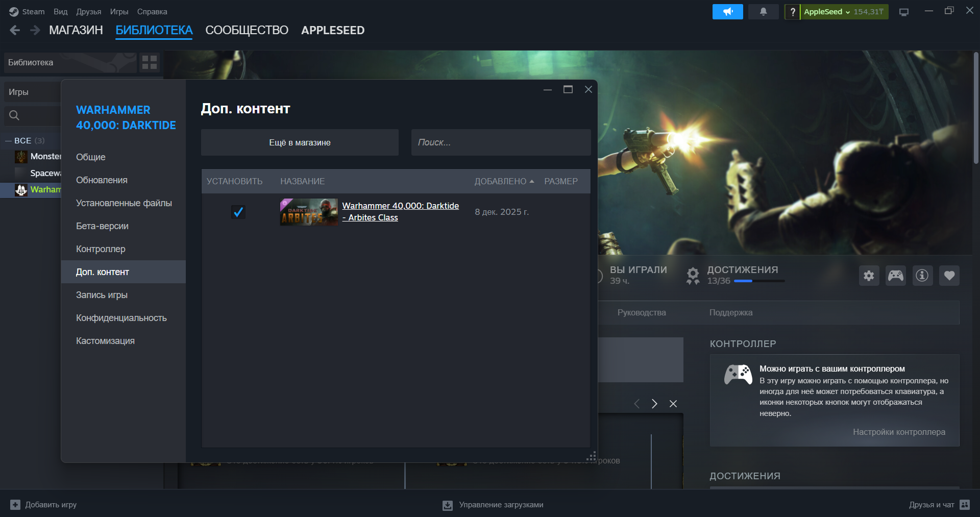Image resolution: width=980 pixels, height=517 pixels.
Task: Click the Xbox controller icon in Контроллер panel
Action: coord(738,375)
